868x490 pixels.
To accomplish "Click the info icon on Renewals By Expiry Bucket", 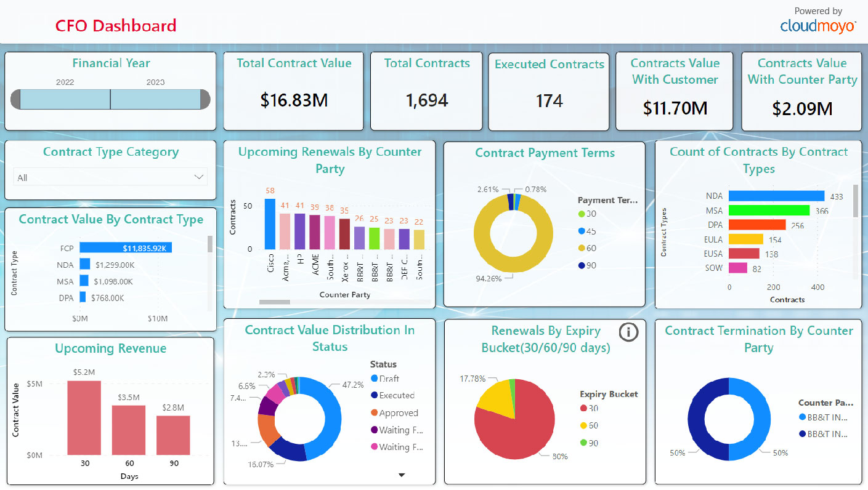I will (628, 332).
